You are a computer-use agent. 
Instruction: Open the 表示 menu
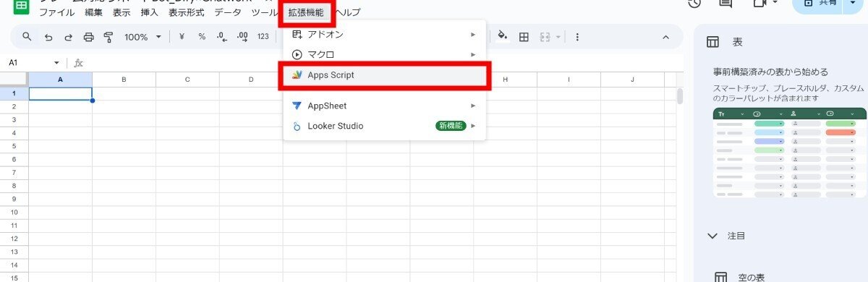coord(122,12)
